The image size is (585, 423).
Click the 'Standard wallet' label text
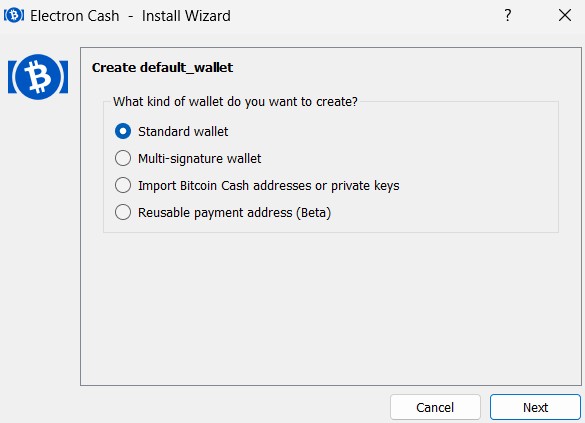[183, 132]
